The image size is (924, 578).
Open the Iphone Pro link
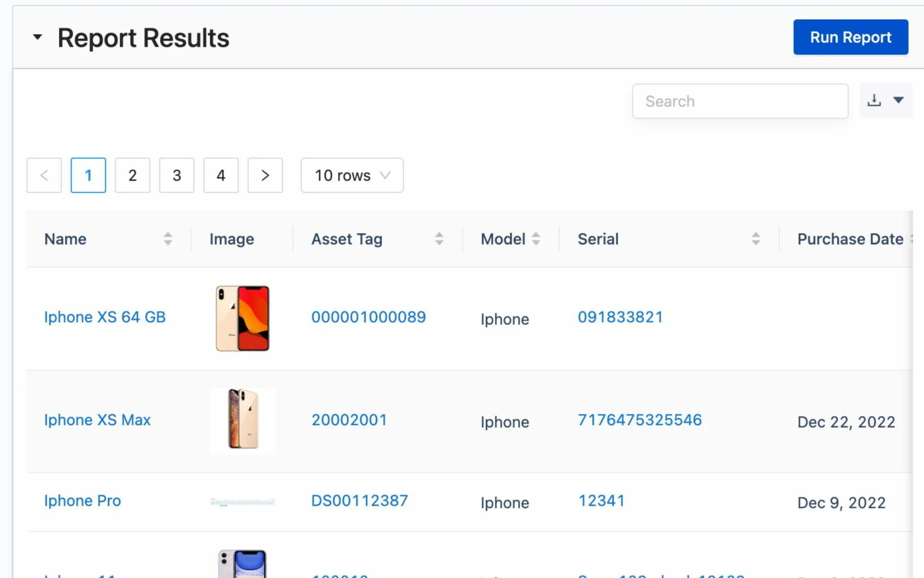(x=82, y=501)
